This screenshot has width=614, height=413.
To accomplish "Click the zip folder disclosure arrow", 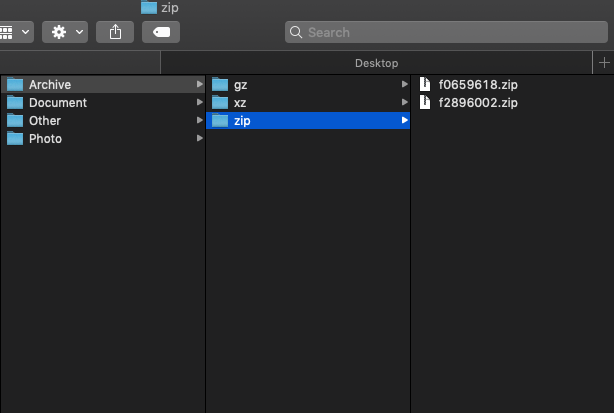I will pos(405,120).
